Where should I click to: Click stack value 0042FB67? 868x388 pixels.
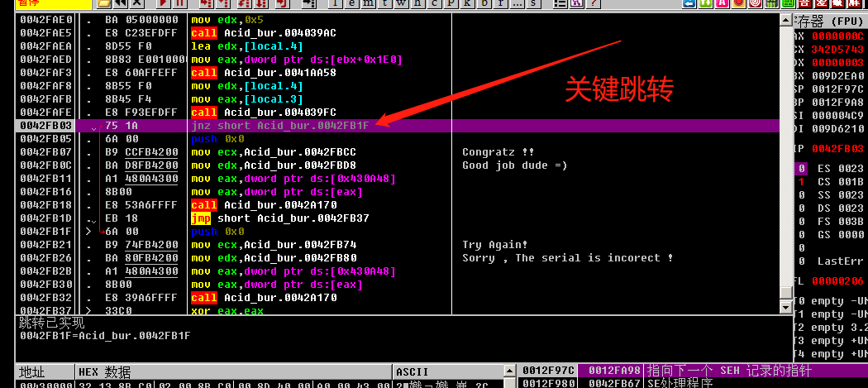tap(614, 383)
